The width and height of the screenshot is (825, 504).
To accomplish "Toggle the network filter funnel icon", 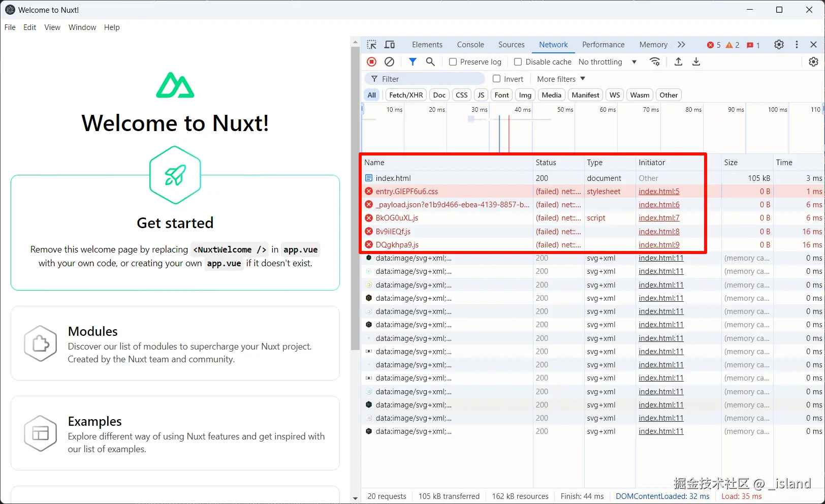I will [412, 61].
